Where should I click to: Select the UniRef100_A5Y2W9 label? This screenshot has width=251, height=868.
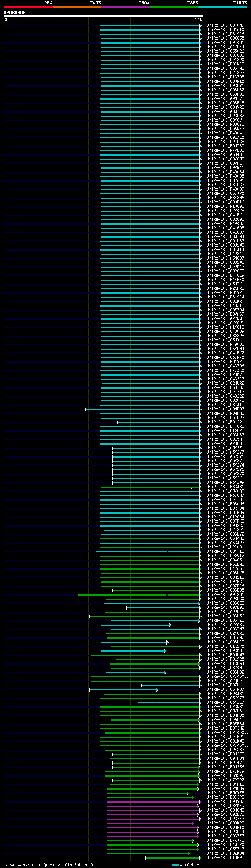[x=225, y=483]
